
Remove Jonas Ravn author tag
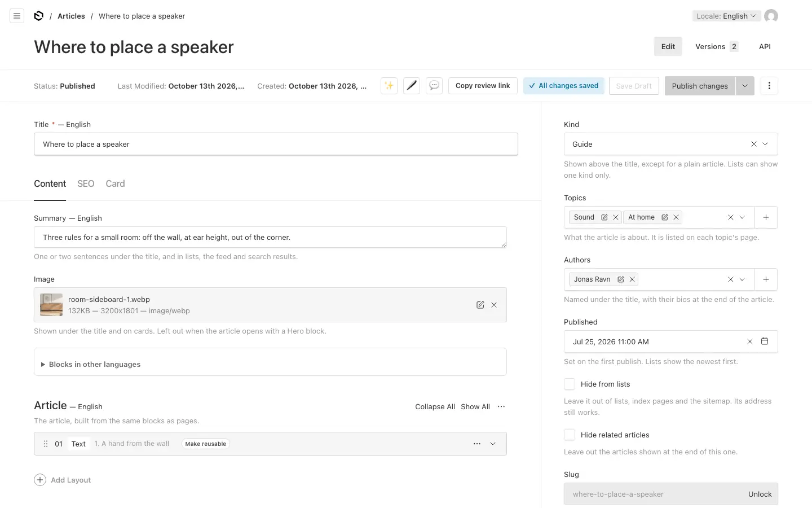632,279
